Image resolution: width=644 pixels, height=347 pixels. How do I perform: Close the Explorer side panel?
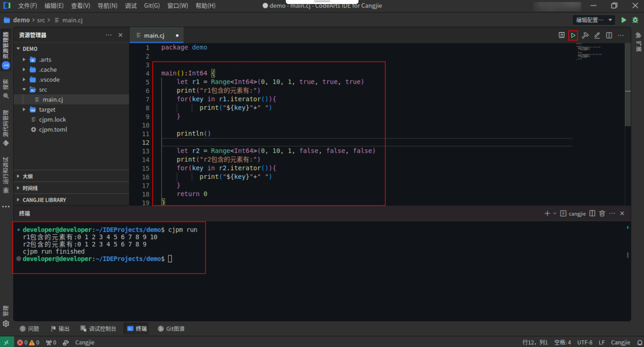(121, 35)
